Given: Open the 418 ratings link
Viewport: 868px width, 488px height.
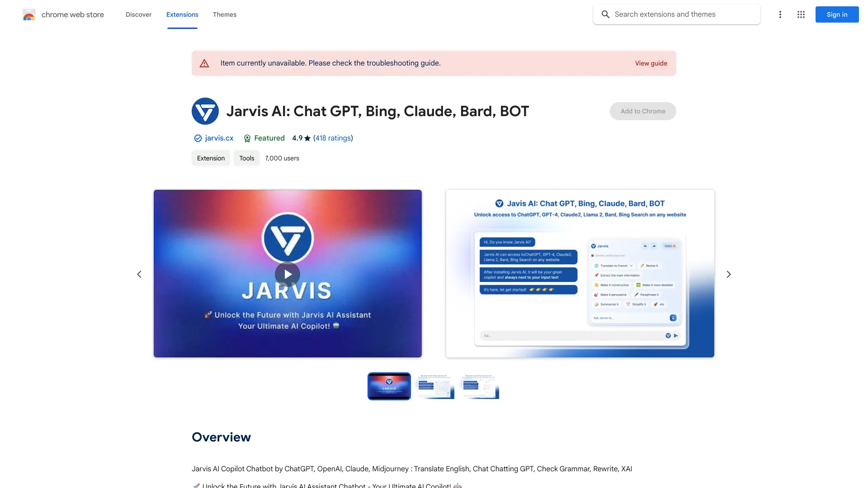Looking at the screenshot, I should pos(333,138).
